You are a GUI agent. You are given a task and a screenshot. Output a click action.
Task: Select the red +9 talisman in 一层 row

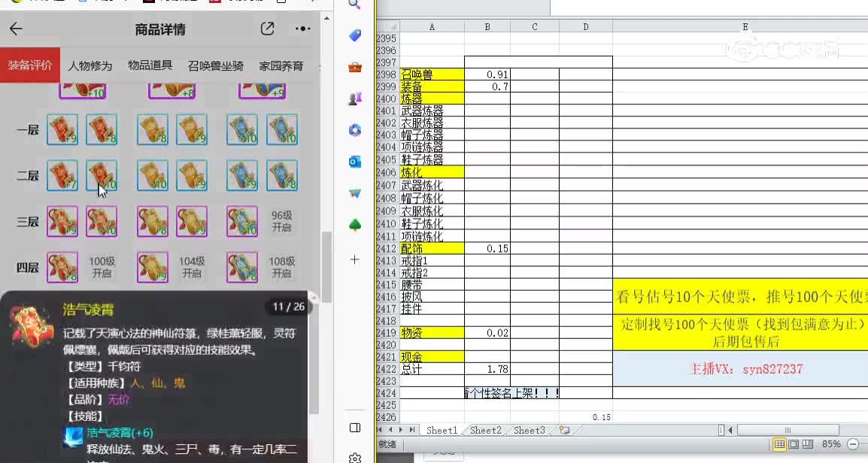tap(62, 129)
